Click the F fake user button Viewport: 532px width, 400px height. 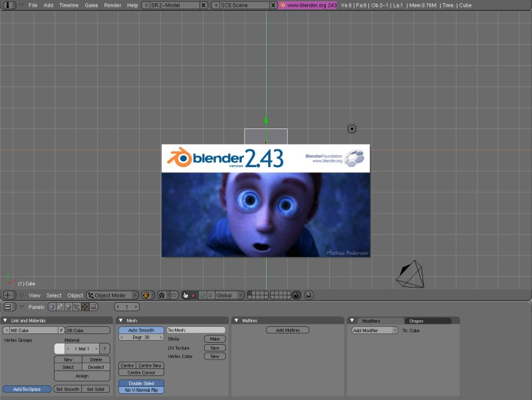(x=61, y=330)
